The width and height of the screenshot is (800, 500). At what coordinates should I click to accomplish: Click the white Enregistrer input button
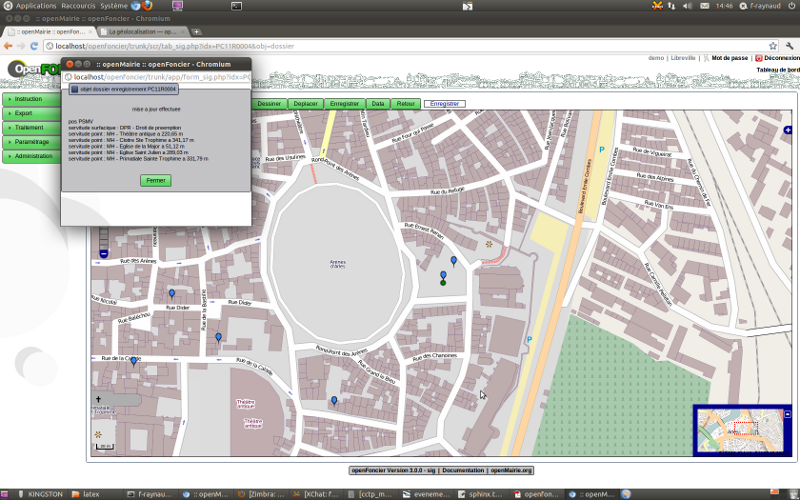click(x=444, y=104)
